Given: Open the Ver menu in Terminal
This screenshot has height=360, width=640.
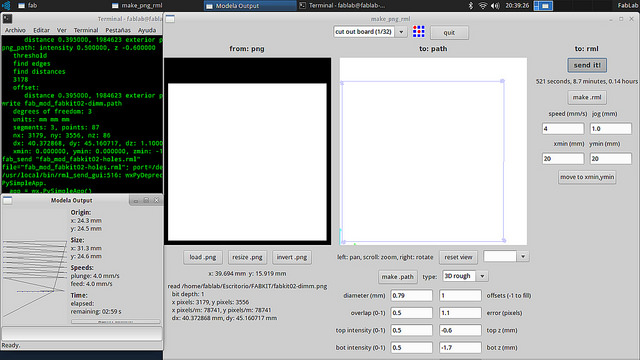Looking at the screenshot, I should coord(62,30).
